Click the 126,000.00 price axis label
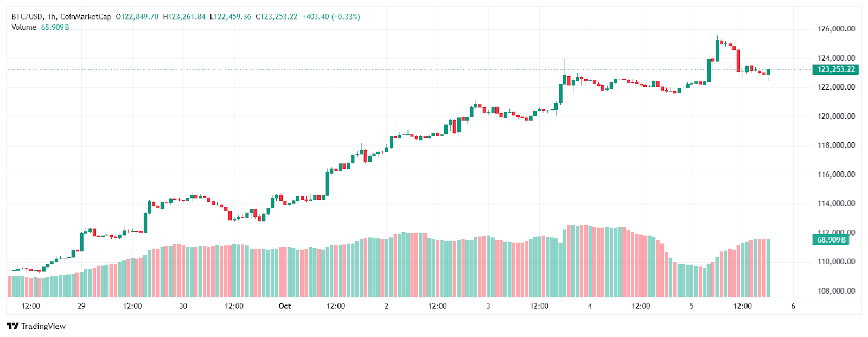The image size is (868, 337). click(836, 29)
